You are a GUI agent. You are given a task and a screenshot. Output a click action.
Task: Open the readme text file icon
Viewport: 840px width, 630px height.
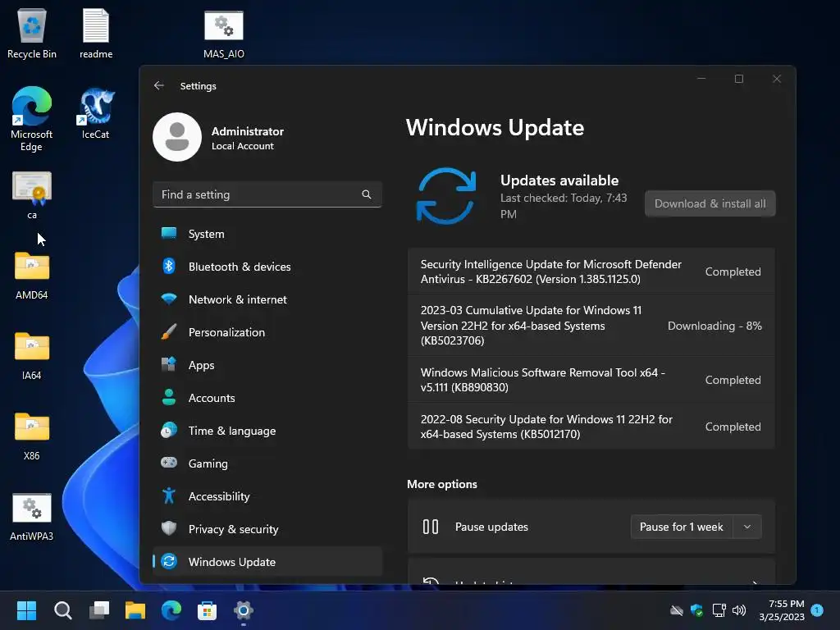point(96,33)
